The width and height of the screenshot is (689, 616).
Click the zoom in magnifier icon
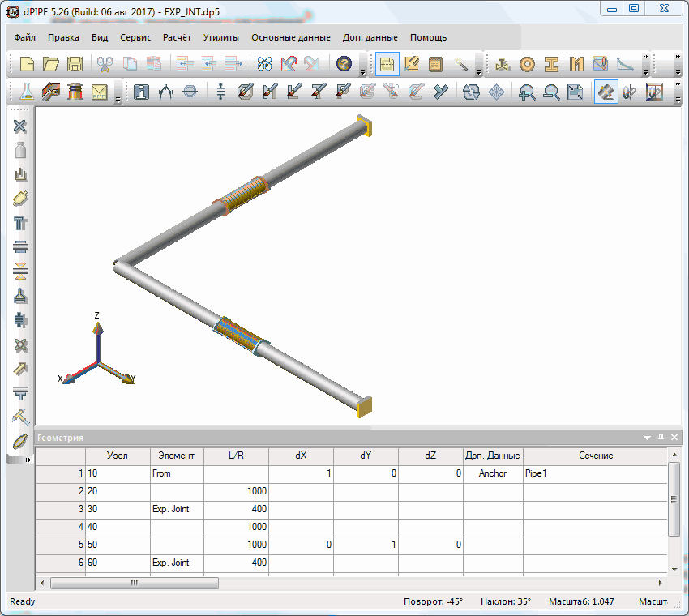click(x=528, y=92)
